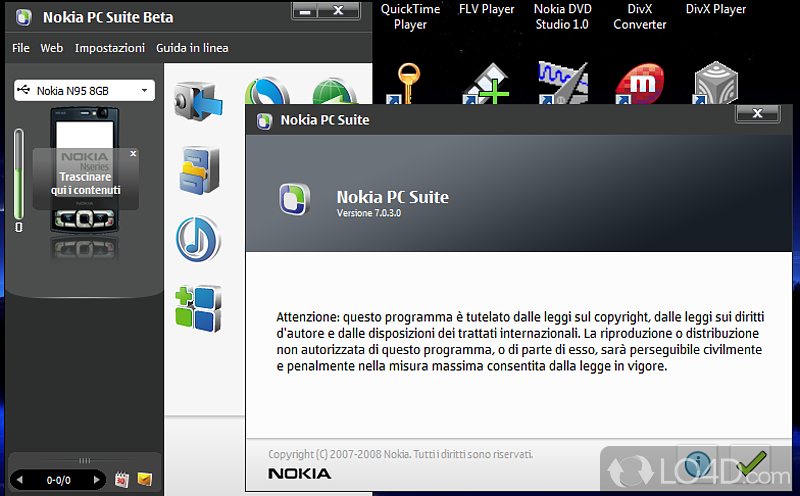Image resolution: width=800 pixels, height=496 pixels.
Task: Go to previous item with left arrow
Action: tap(20, 480)
